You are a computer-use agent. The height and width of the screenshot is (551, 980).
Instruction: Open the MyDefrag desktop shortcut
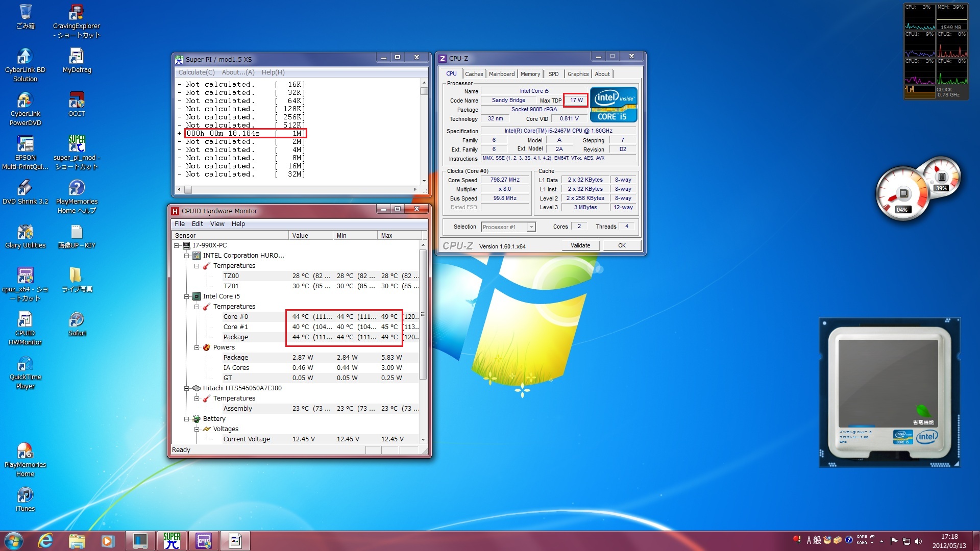(77, 57)
